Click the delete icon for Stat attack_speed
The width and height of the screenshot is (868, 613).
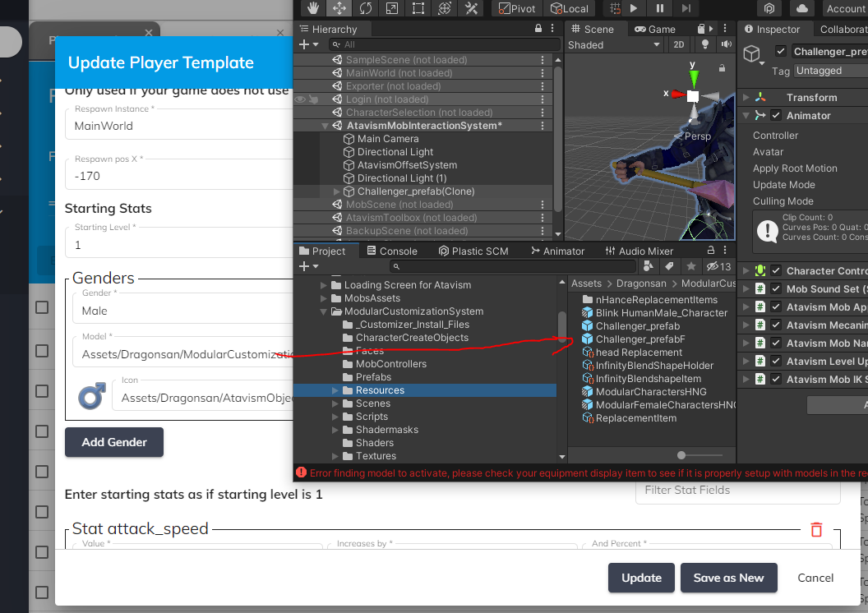click(816, 530)
